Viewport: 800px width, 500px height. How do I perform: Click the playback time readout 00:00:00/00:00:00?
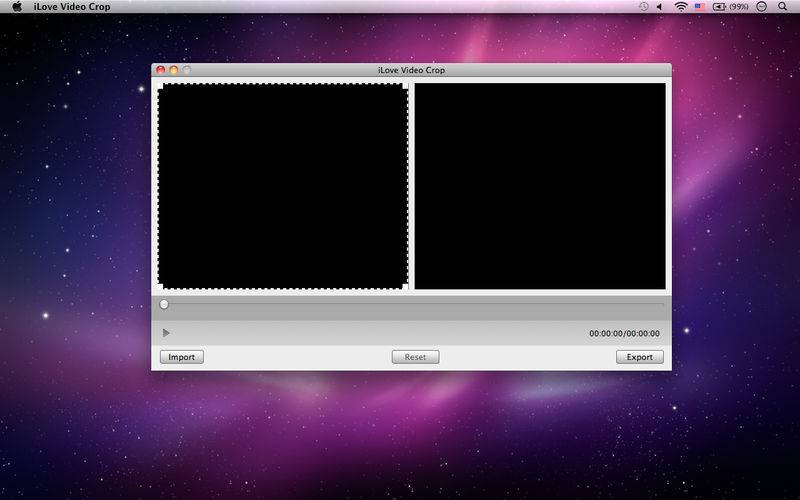coord(624,334)
